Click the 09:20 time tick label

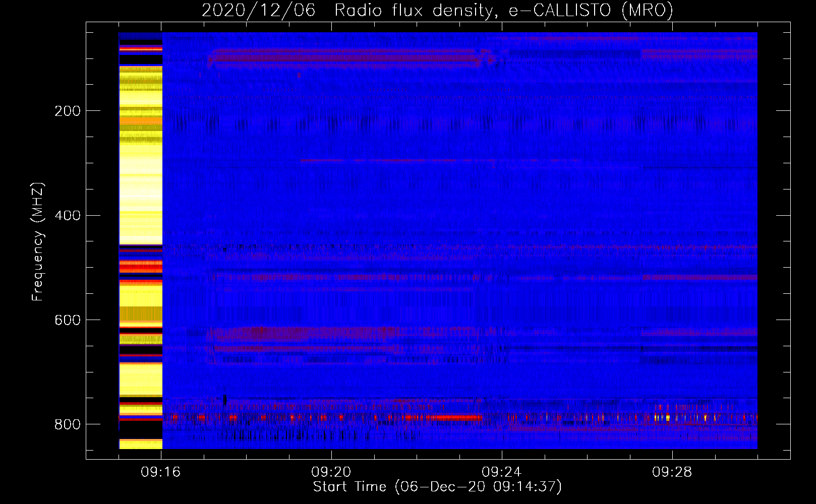(x=331, y=472)
